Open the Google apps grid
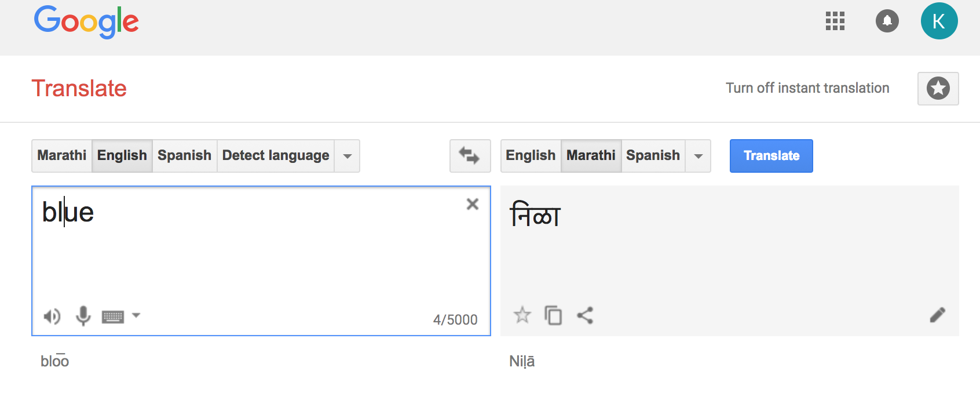980x400 pixels. tap(835, 21)
